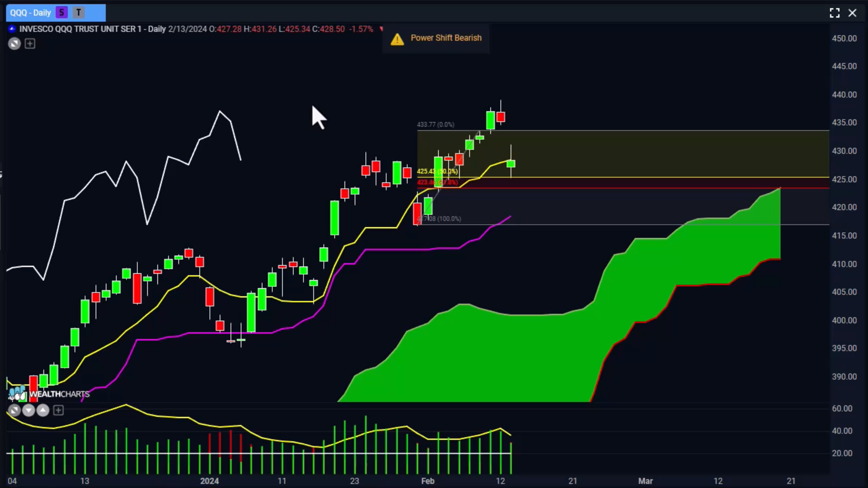This screenshot has width=868, height=488.
Task: Collapse the main price pane
Action: pyautogui.click(x=14, y=44)
